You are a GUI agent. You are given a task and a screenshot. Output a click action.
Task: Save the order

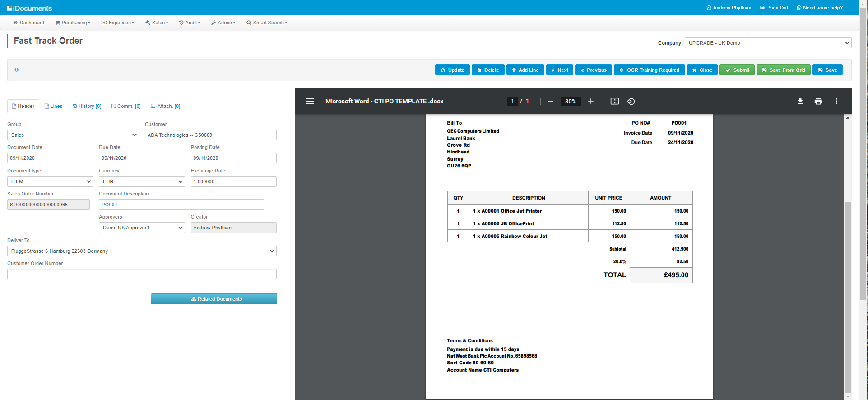click(827, 70)
